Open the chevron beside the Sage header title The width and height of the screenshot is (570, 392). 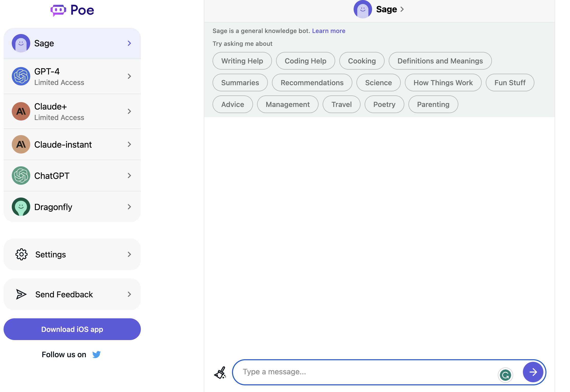(402, 9)
